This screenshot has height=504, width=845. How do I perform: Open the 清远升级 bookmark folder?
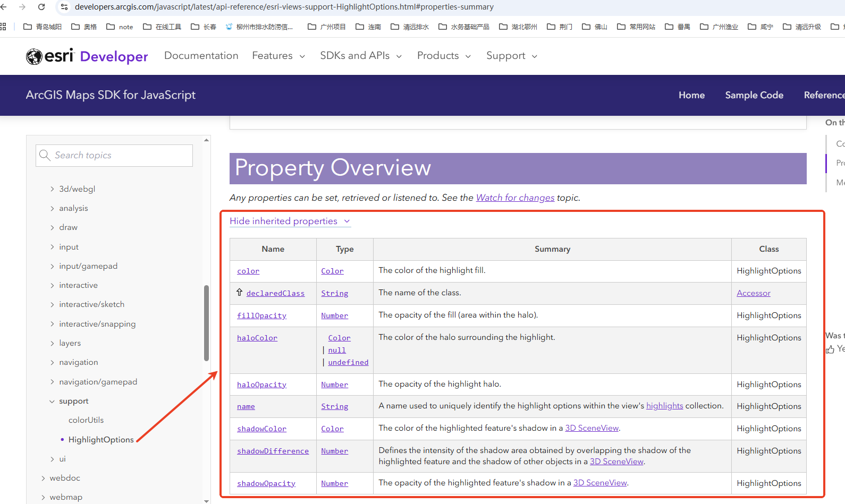tap(802, 27)
